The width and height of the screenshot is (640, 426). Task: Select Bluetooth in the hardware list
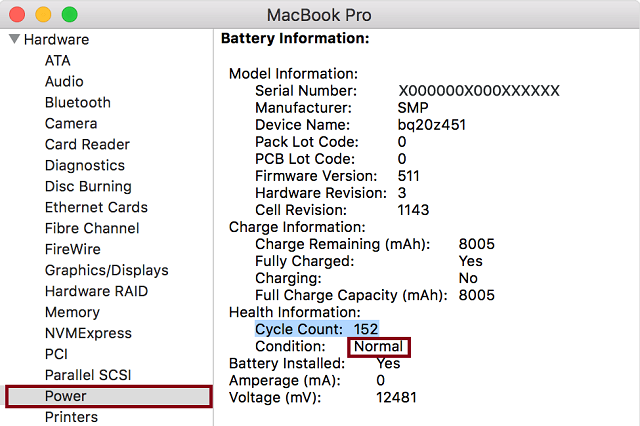click(x=78, y=102)
